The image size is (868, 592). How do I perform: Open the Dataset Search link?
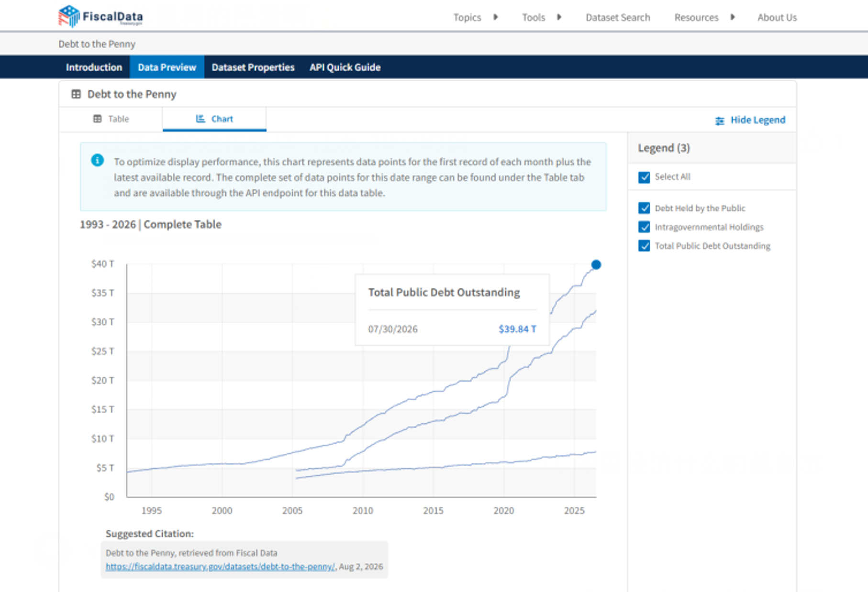click(618, 17)
